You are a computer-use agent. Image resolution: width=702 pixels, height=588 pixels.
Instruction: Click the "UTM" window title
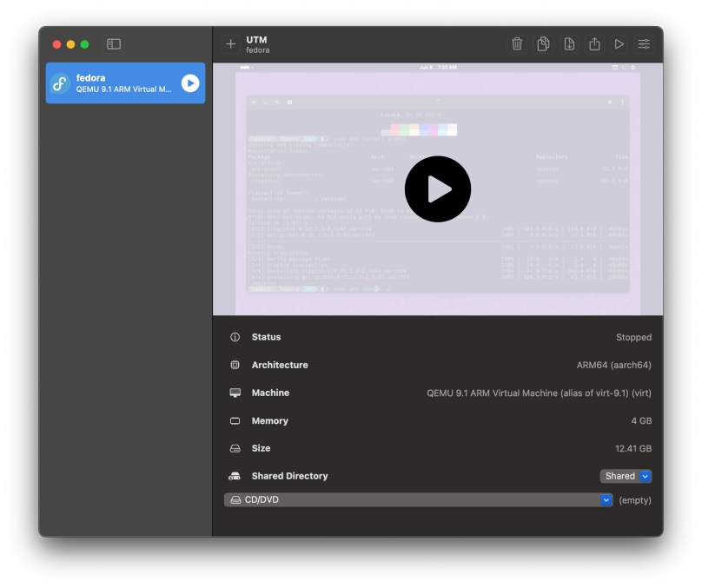tap(256, 40)
